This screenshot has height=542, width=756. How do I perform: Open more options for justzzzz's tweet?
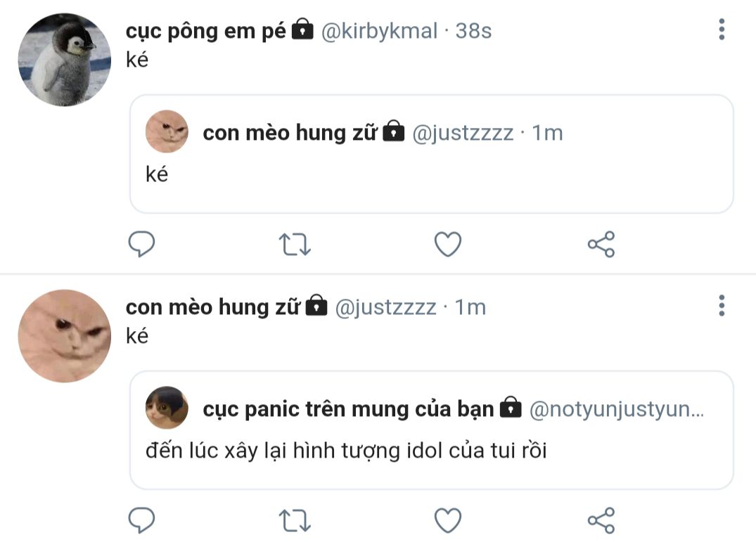pyautogui.click(x=722, y=306)
